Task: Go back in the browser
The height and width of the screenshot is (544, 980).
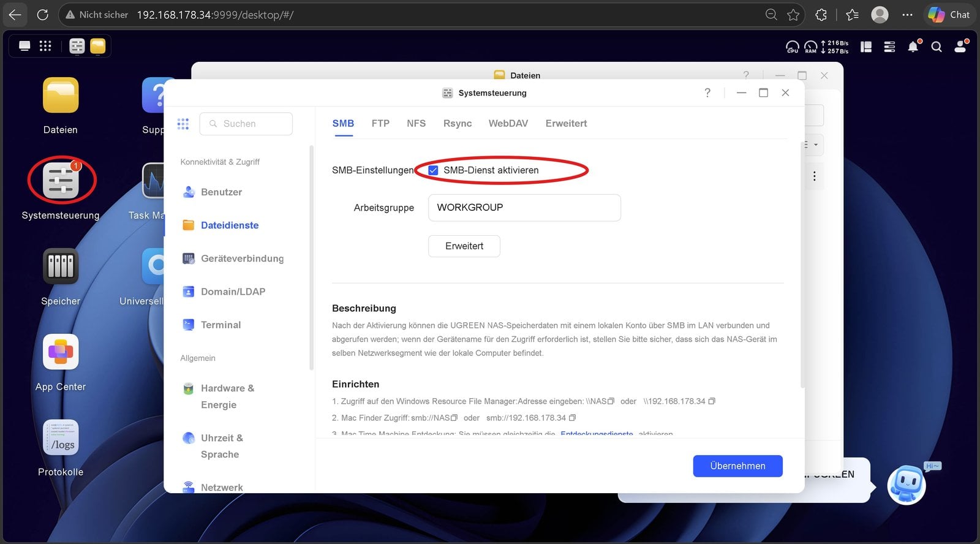Action: pos(15,15)
